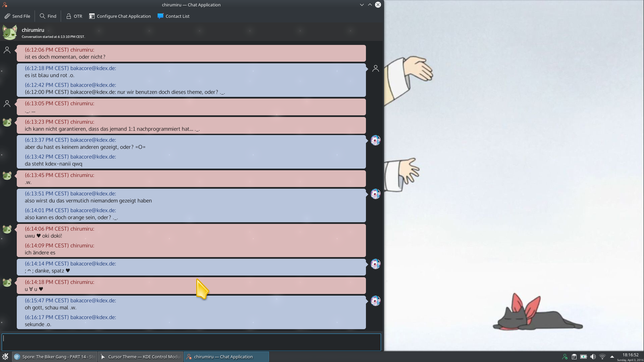
Task: Click the window menu icon in title bar
Action: [5, 5]
